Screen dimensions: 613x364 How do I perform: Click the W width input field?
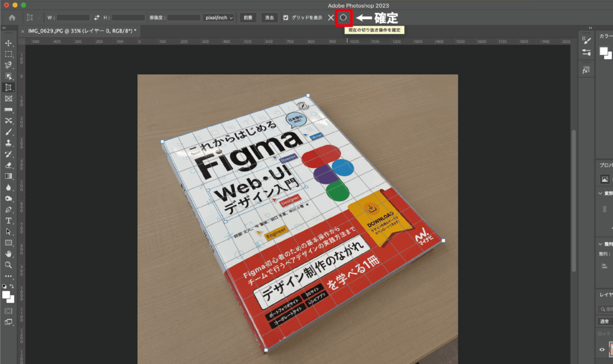point(73,18)
